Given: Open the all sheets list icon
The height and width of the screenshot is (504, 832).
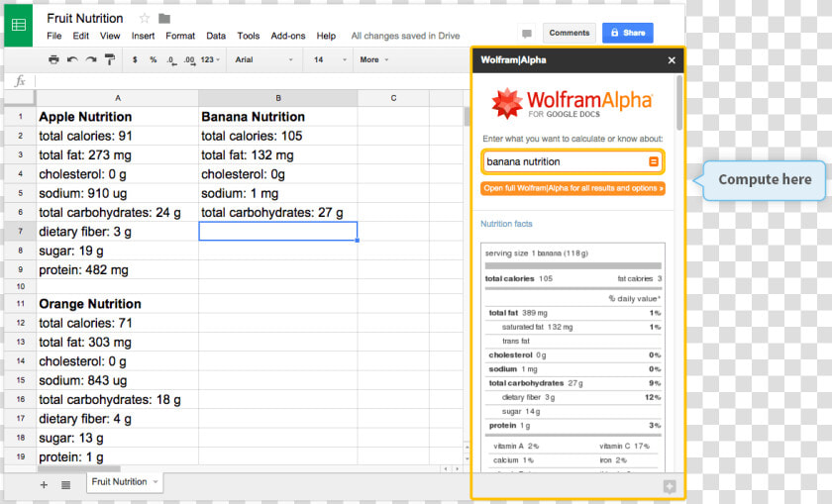Looking at the screenshot, I should tap(65, 484).
